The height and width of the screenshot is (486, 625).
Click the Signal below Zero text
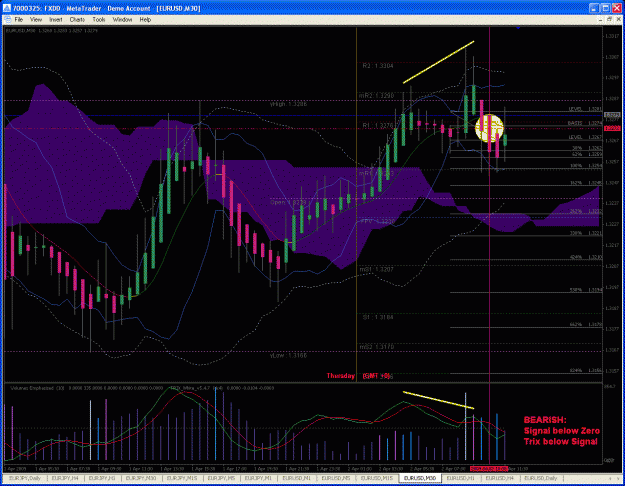coord(562,431)
